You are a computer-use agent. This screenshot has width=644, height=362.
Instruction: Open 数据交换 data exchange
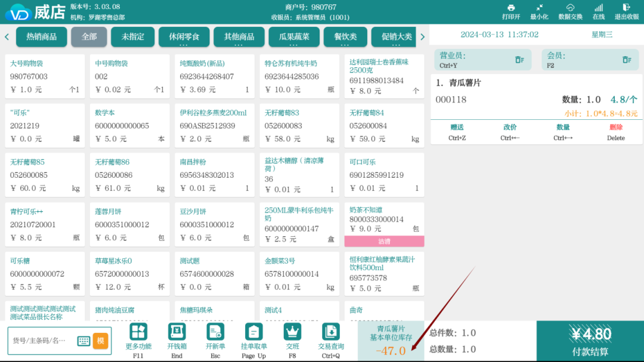click(x=570, y=8)
